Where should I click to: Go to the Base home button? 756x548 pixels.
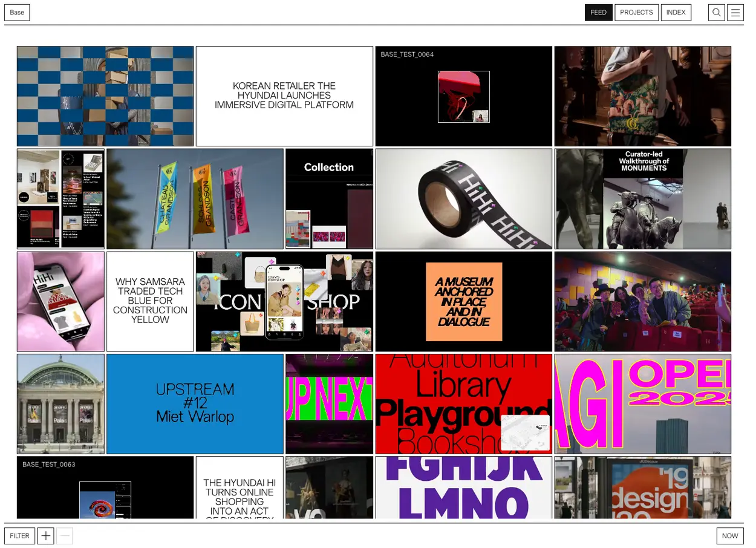pos(17,12)
